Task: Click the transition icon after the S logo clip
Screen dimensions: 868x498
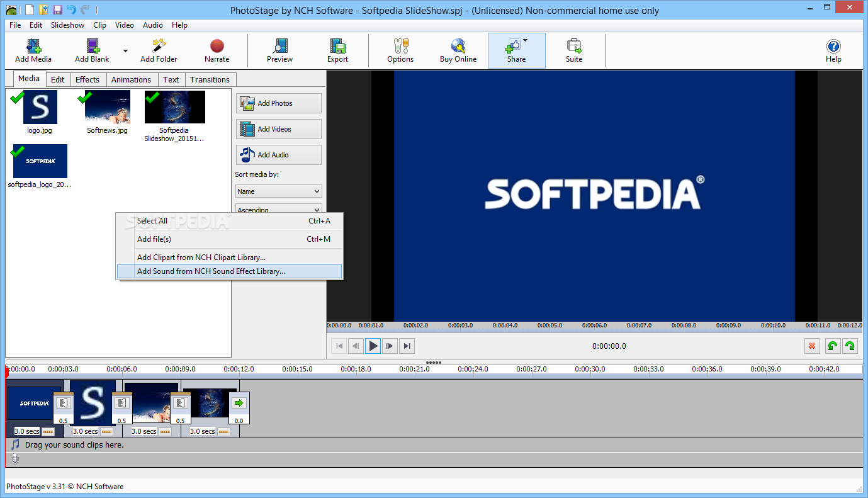Action: pos(121,402)
